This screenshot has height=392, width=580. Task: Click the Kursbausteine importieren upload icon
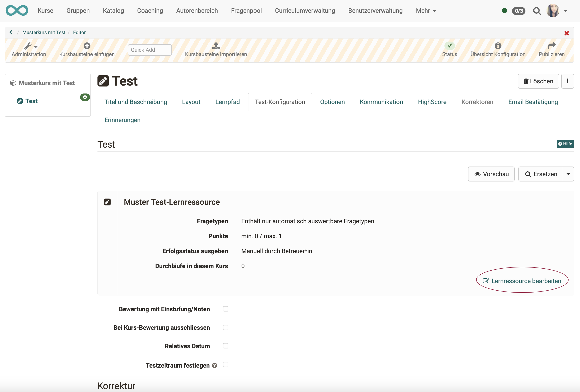pyautogui.click(x=216, y=46)
